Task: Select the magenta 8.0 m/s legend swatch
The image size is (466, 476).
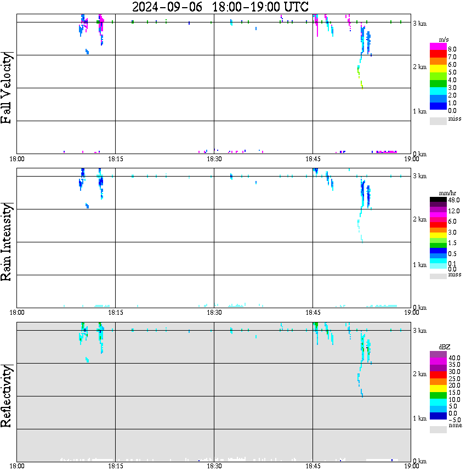Action: click(438, 47)
